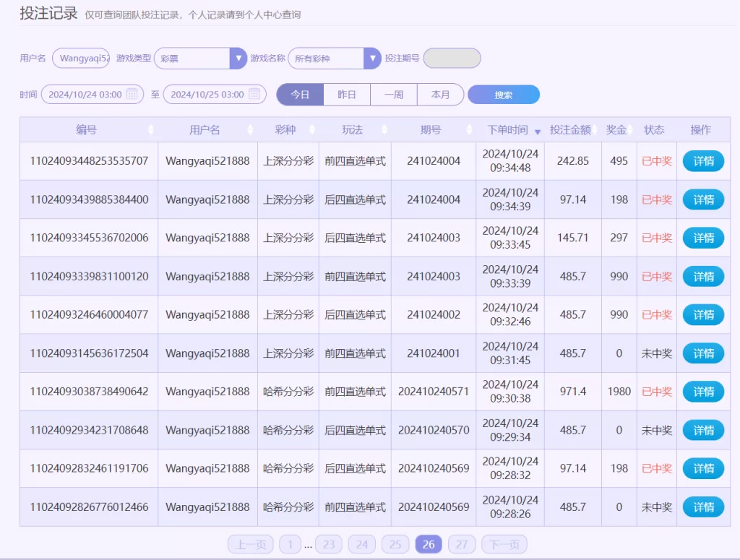
Task: Open 详情 for order 11024092826776012466
Action: click(x=703, y=508)
